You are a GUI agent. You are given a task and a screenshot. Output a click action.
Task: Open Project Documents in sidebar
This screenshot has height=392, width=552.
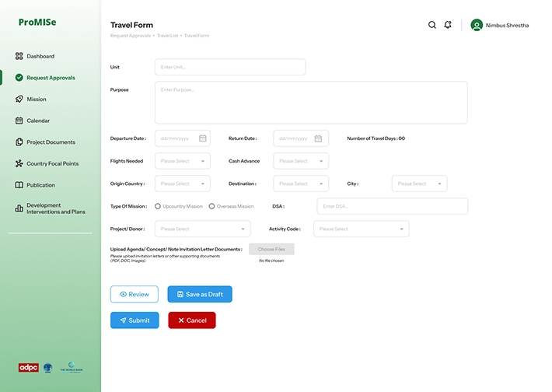coord(51,142)
